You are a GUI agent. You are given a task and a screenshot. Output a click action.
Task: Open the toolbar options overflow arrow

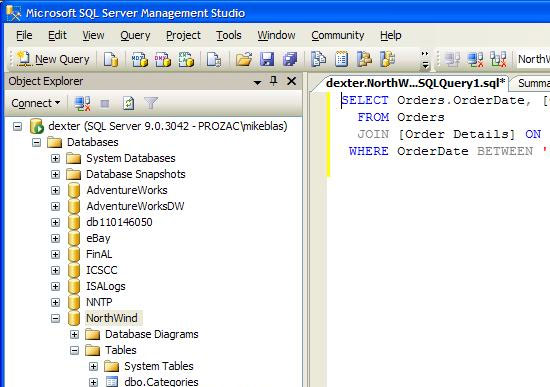pyautogui.click(x=425, y=60)
